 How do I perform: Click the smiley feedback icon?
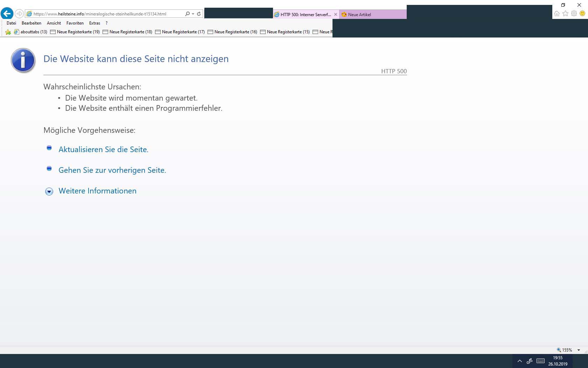coord(582,14)
